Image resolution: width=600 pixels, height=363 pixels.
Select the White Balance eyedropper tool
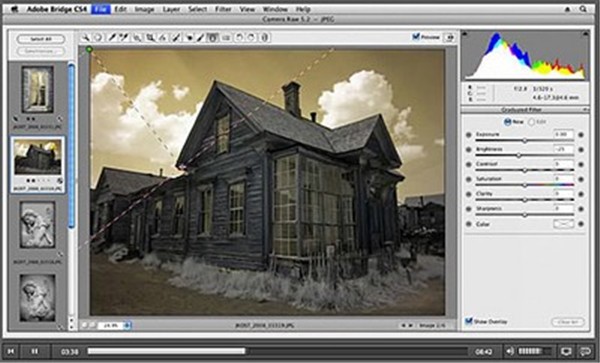[x=112, y=37]
